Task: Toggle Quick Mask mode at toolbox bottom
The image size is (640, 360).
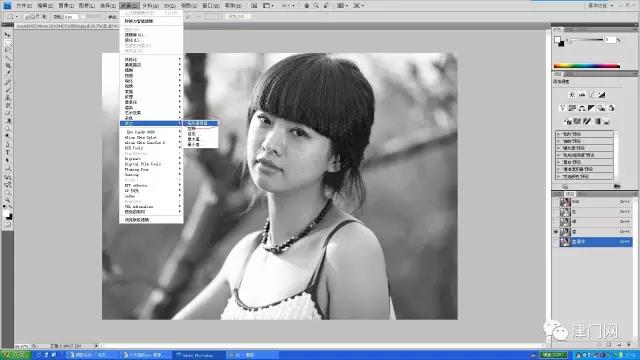Action: point(7,224)
